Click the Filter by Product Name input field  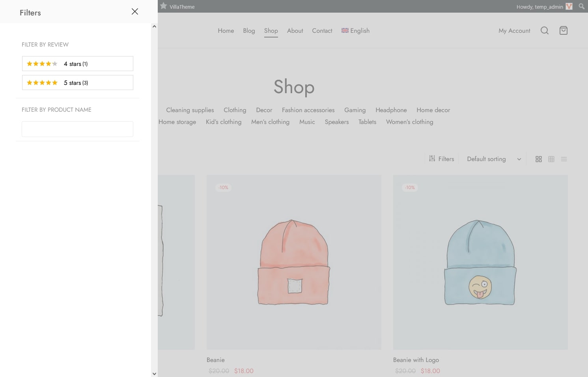[77, 129]
